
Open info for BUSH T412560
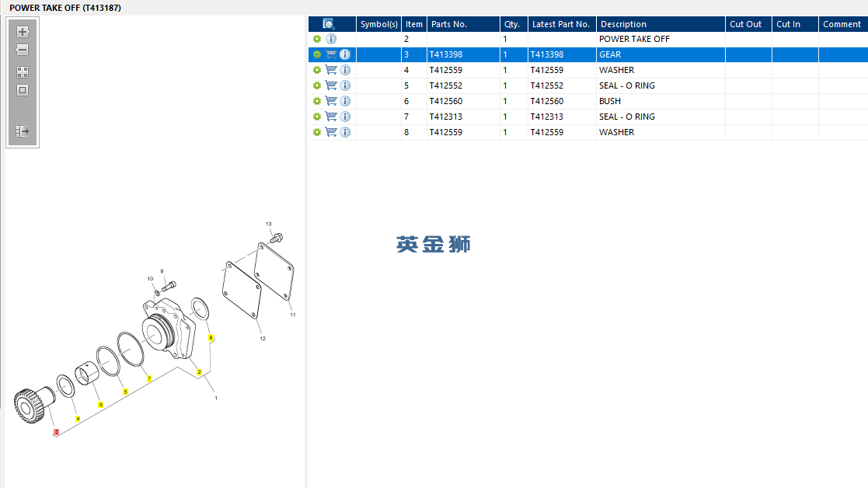point(345,101)
